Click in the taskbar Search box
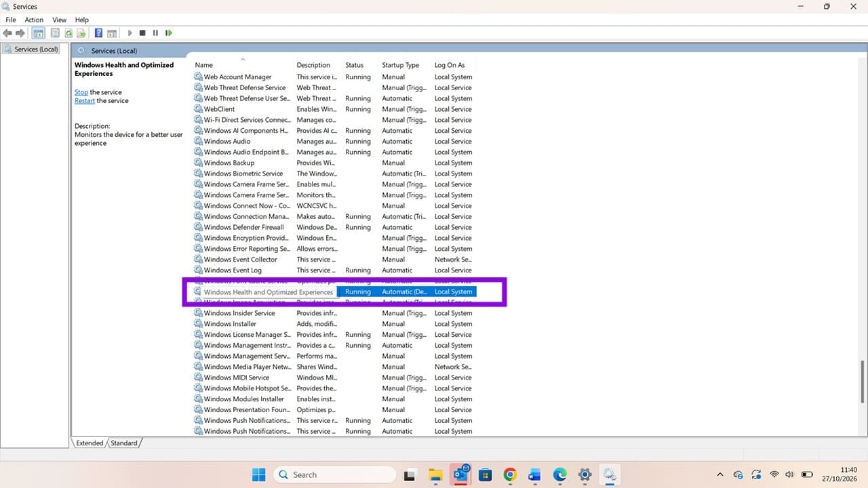Viewport: 868px width, 488px height. click(334, 474)
